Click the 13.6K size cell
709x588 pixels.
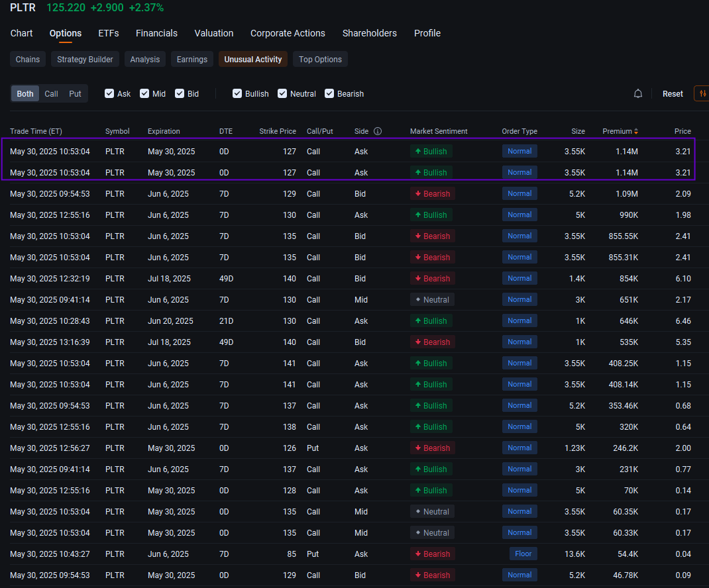574,554
